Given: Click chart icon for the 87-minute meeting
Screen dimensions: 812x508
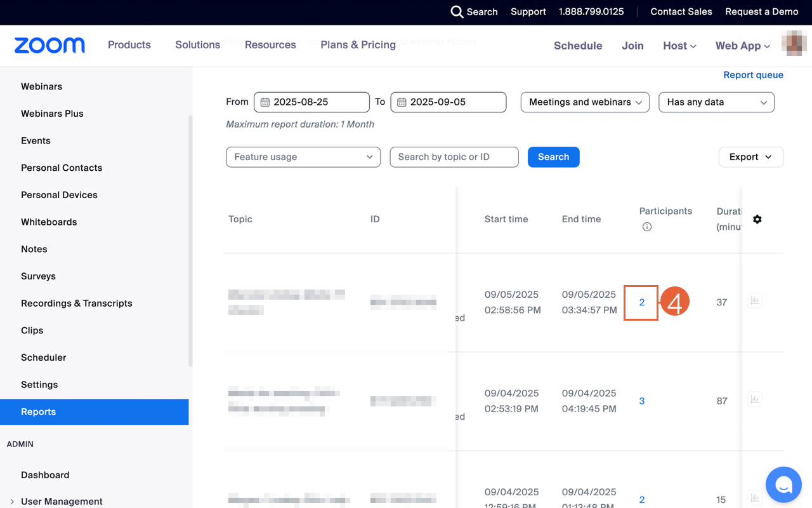Looking at the screenshot, I should (x=754, y=399).
